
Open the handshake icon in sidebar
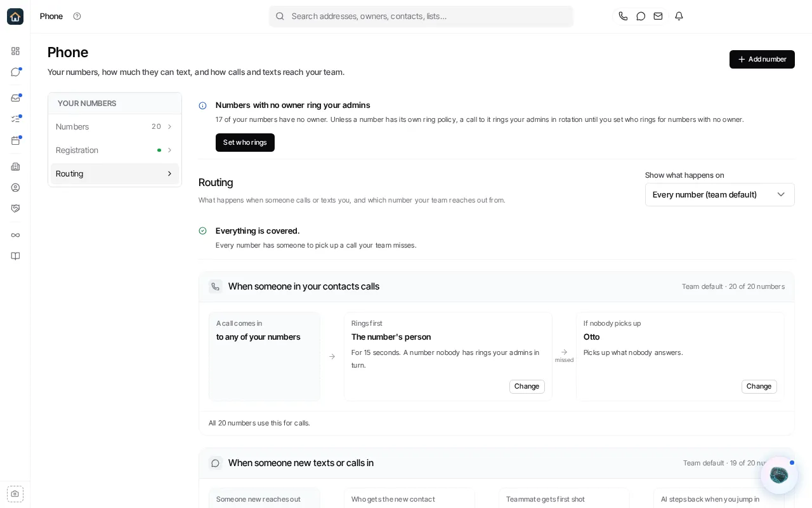click(15, 208)
